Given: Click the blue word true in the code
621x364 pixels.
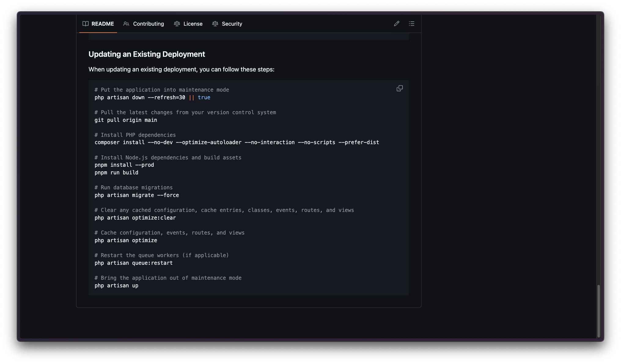Looking at the screenshot, I should pos(204,97).
